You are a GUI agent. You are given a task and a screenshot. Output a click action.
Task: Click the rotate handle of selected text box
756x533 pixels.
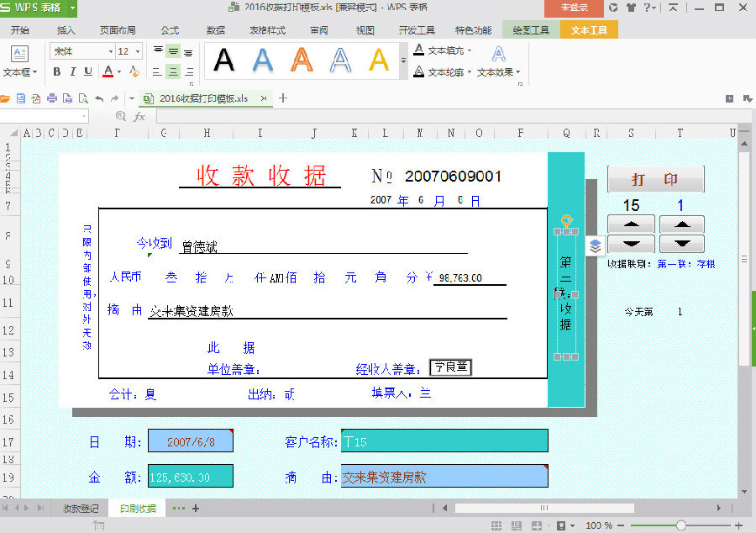click(x=566, y=220)
